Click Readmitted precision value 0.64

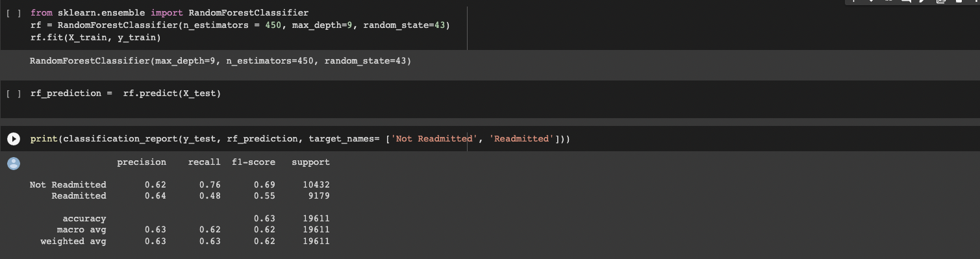[x=155, y=196]
